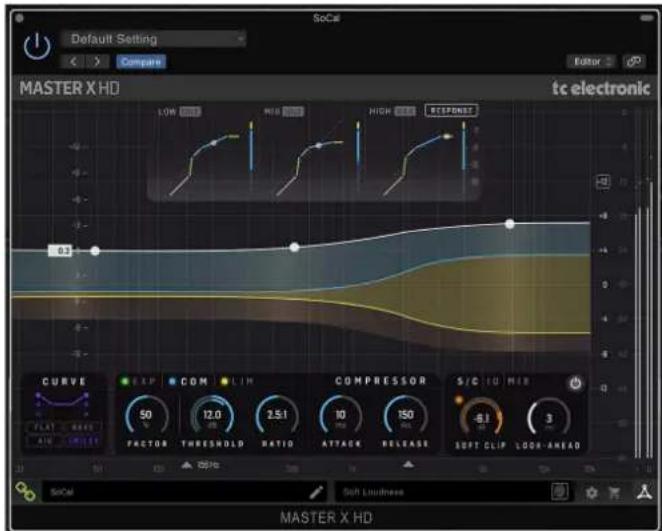
Task: Click the window menu pill at top-right
Action: pos(646,18)
